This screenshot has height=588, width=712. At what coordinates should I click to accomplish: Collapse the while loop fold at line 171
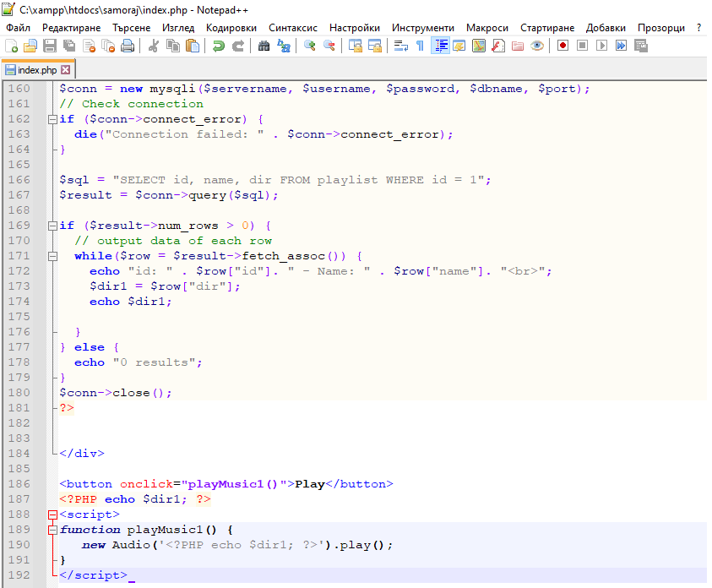[x=52, y=256]
